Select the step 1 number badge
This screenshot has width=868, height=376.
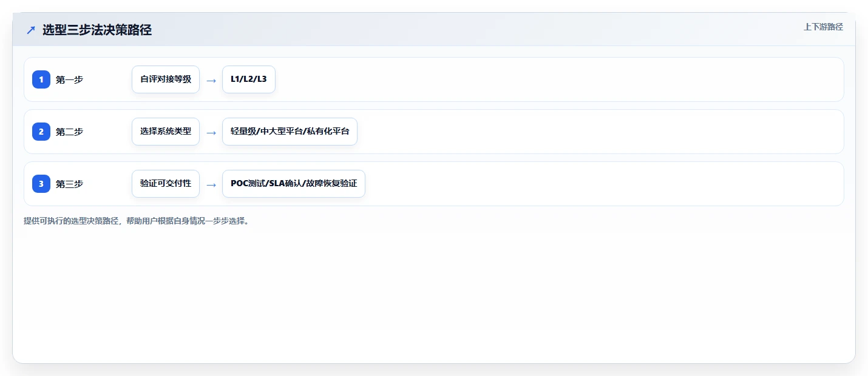coord(41,79)
